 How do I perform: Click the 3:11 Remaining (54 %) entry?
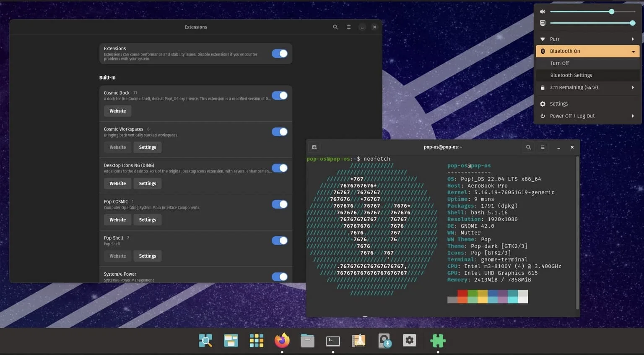[588, 88]
